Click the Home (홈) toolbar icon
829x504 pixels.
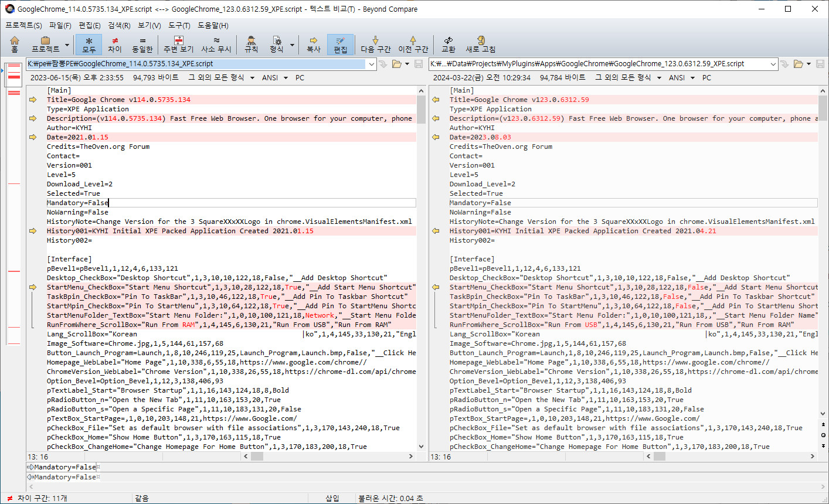(15, 44)
